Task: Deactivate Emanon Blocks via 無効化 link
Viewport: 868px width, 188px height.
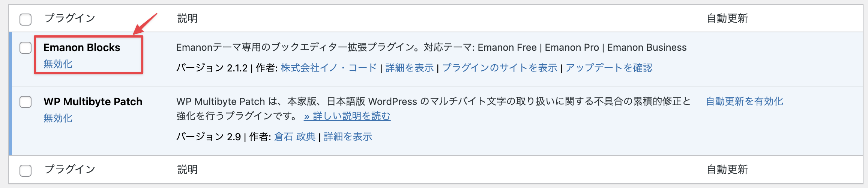Action: 58,64
